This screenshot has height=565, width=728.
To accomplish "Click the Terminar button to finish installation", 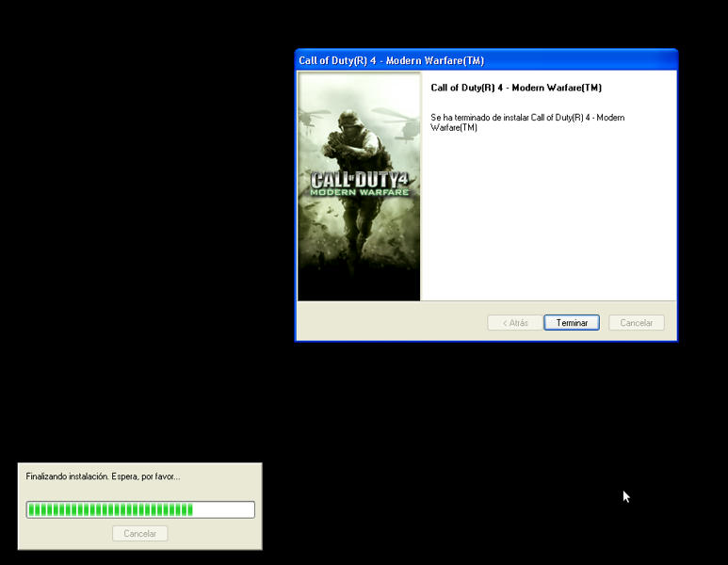I will click(x=572, y=323).
